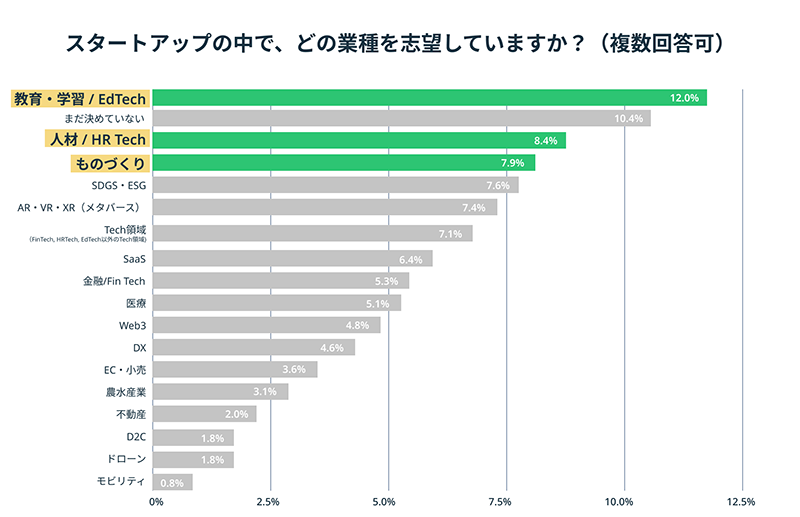Select the DX bar showing 4.6%

(254, 347)
